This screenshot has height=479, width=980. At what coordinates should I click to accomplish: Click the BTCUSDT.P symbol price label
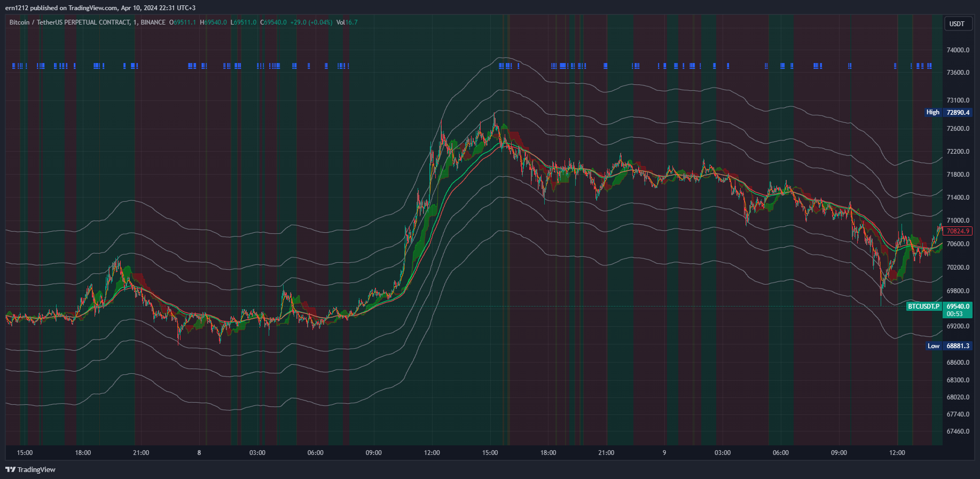[924, 307]
